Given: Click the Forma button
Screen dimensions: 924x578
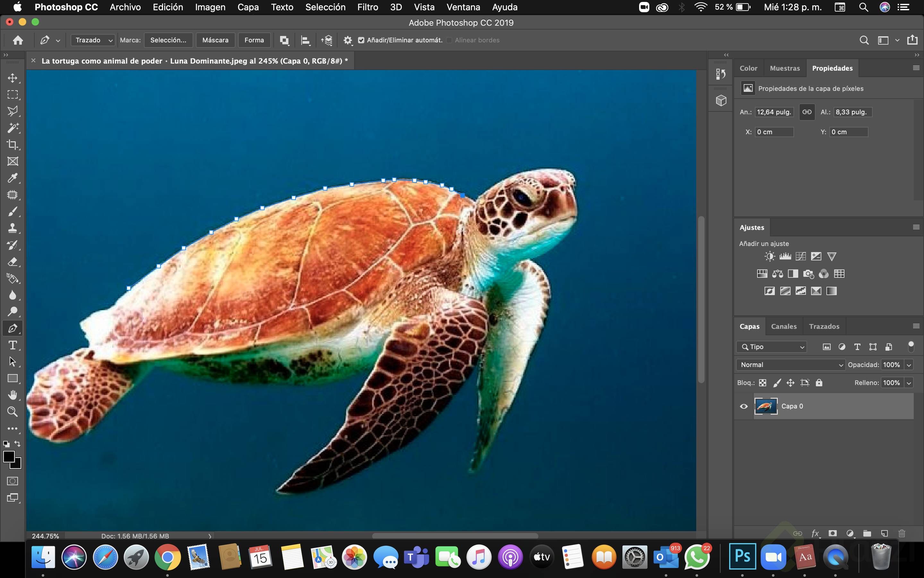Looking at the screenshot, I should pyautogui.click(x=254, y=40).
